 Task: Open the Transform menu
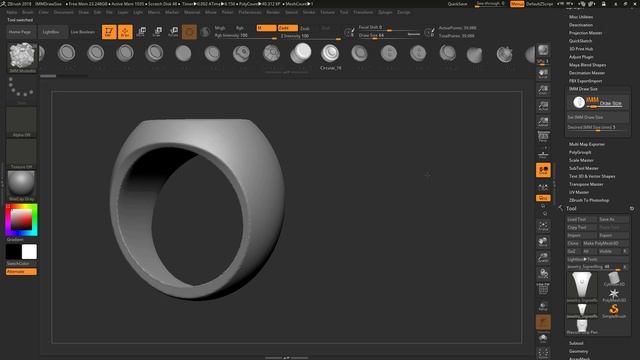point(363,12)
